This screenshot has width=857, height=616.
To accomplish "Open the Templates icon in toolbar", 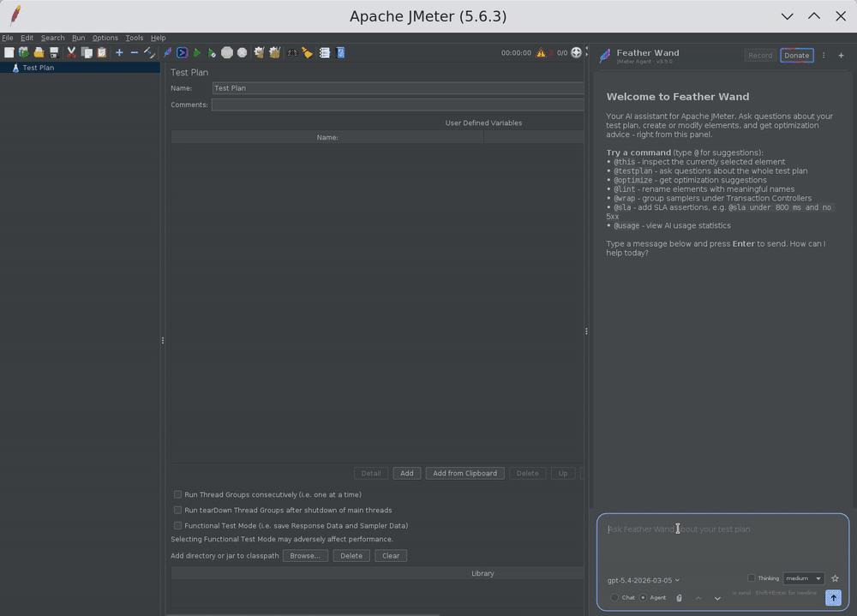I will tap(23, 52).
